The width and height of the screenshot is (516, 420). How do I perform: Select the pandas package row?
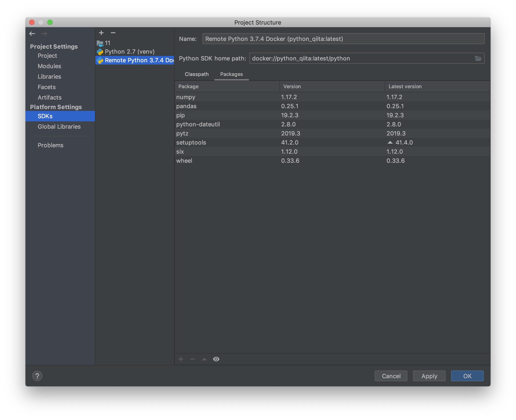332,106
